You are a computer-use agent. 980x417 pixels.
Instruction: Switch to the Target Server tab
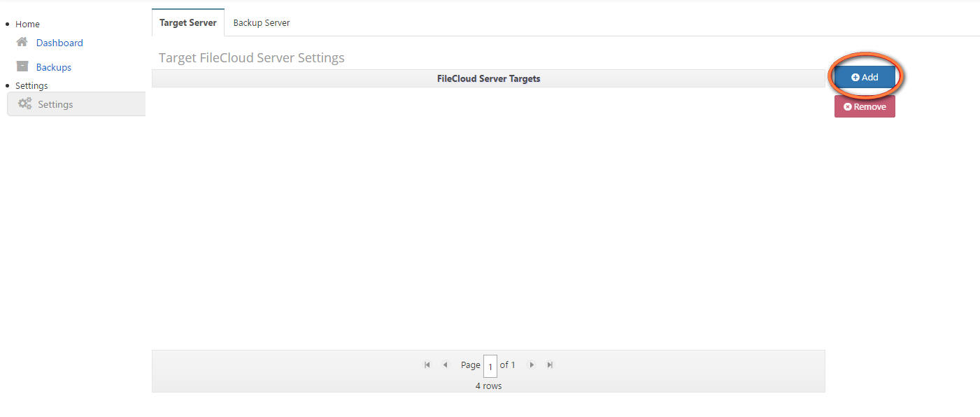click(x=187, y=22)
